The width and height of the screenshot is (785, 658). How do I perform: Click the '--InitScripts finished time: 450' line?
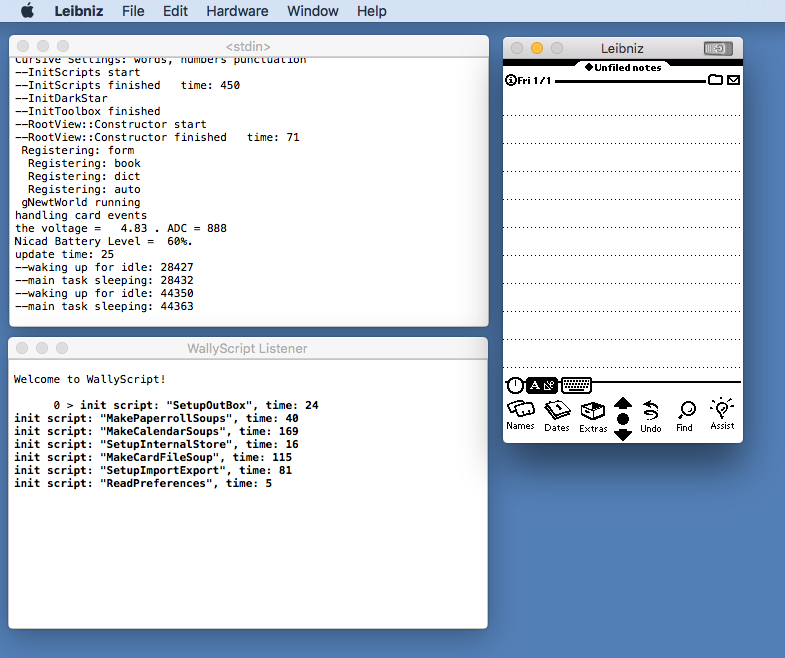click(127, 85)
